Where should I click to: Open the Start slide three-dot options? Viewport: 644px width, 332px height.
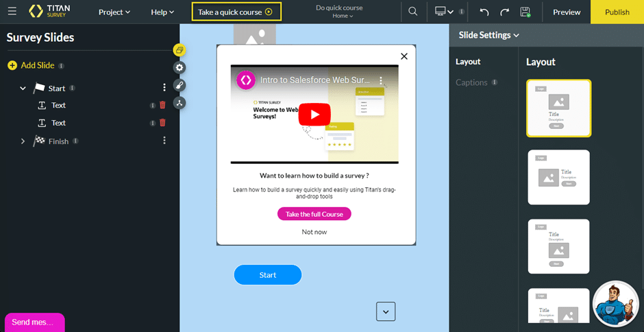[164, 88]
